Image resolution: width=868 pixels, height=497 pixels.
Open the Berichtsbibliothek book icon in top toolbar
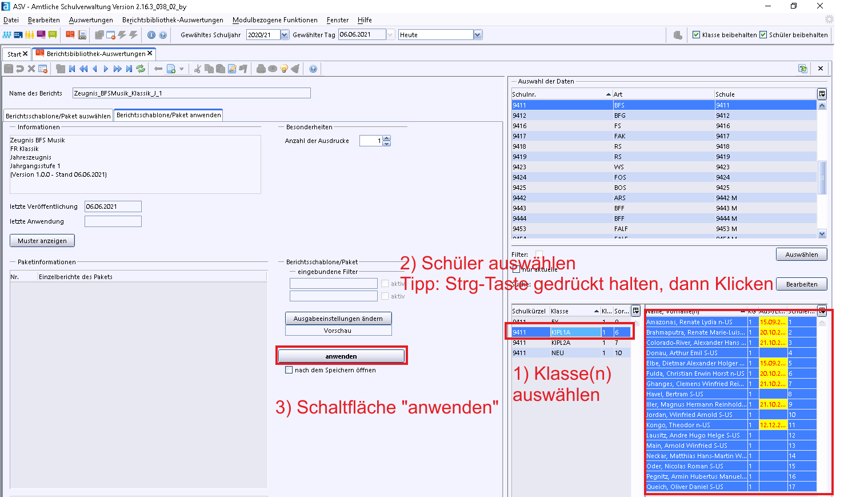70,35
